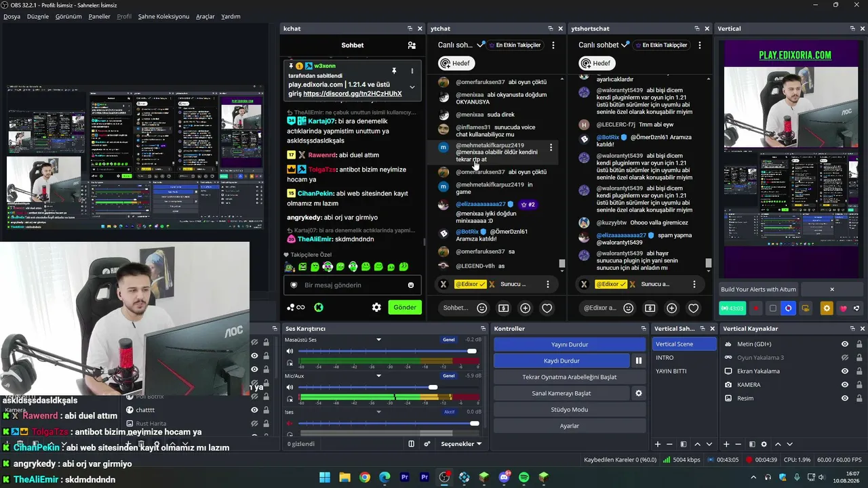Open advanced audio properties gear in mixer
Viewport: 868px width, 488px height.
coord(427,444)
